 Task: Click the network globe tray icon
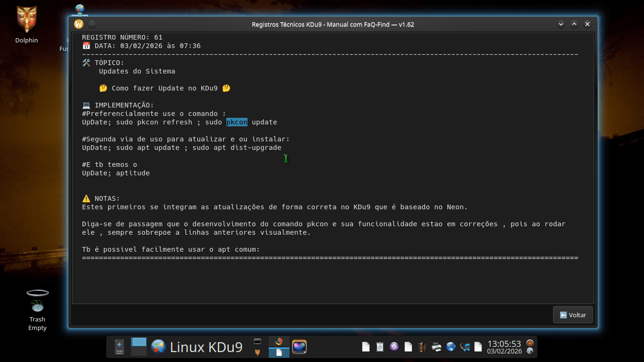(451, 347)
